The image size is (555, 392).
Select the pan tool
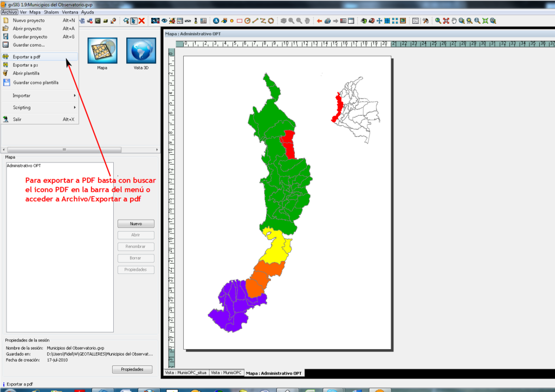[x=454, y=20]
